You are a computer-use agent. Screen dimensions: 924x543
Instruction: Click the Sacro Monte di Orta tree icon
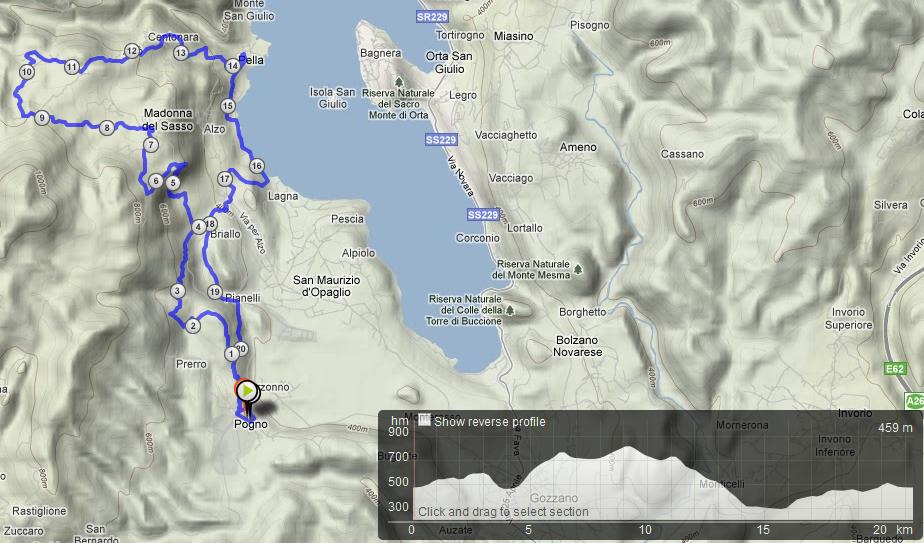(398, 82)
